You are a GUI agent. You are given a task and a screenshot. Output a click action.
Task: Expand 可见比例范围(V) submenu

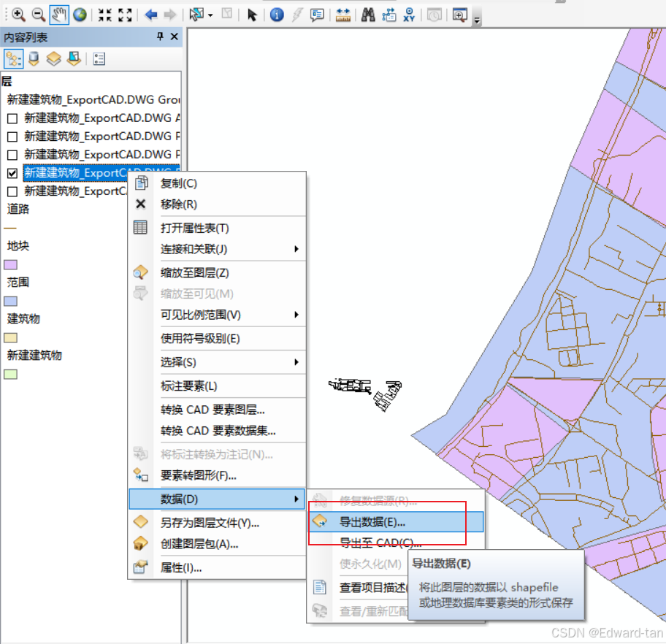(x=217, y=315)
